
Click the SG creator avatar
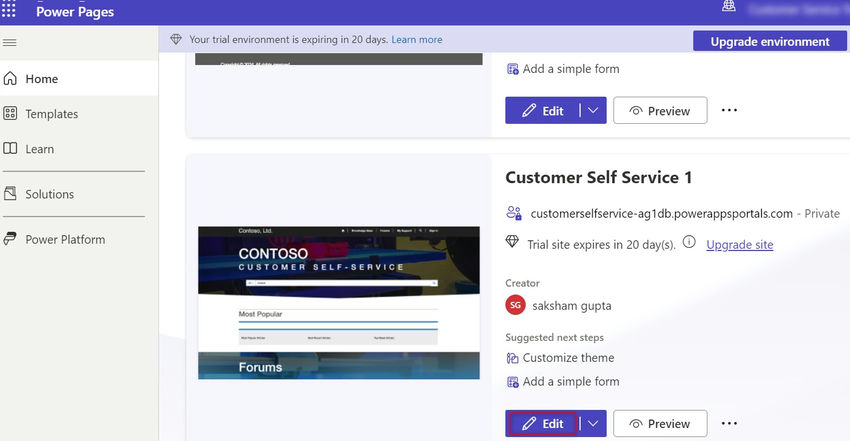516,305
